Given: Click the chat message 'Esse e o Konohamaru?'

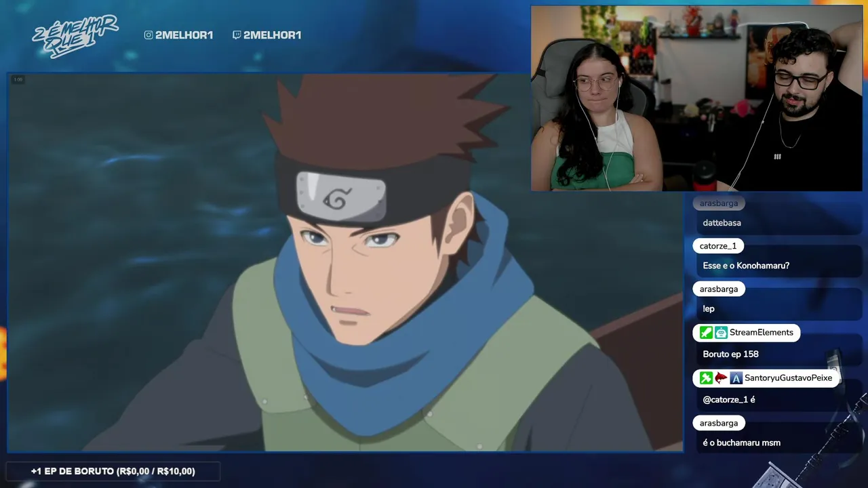Looking at the screenshot, I should tap(746, 266).
